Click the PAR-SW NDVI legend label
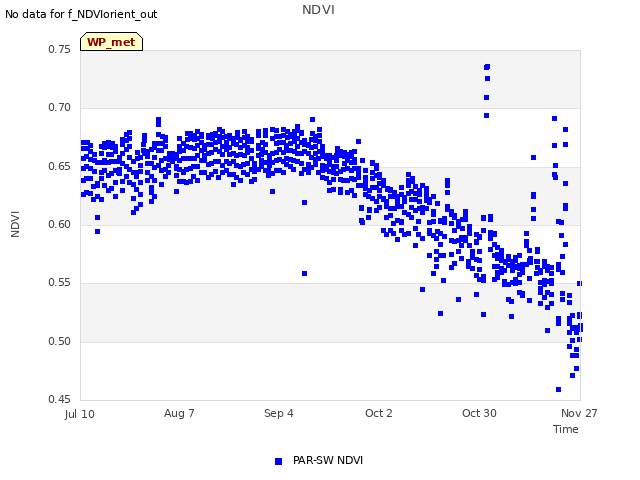This screenshot has width=640, height=480. coord(328,460)
